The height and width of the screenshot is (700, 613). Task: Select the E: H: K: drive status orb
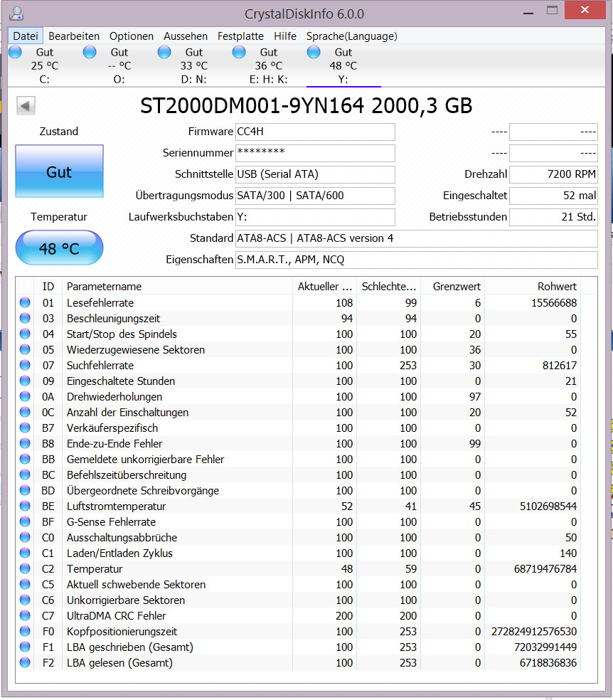coord(239,52)
